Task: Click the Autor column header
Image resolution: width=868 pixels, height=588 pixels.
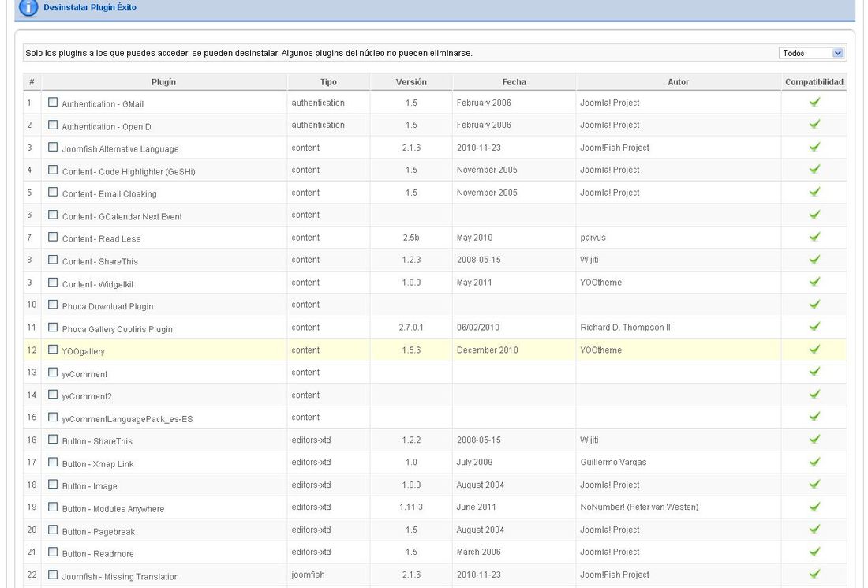Action: click(678, 82)
